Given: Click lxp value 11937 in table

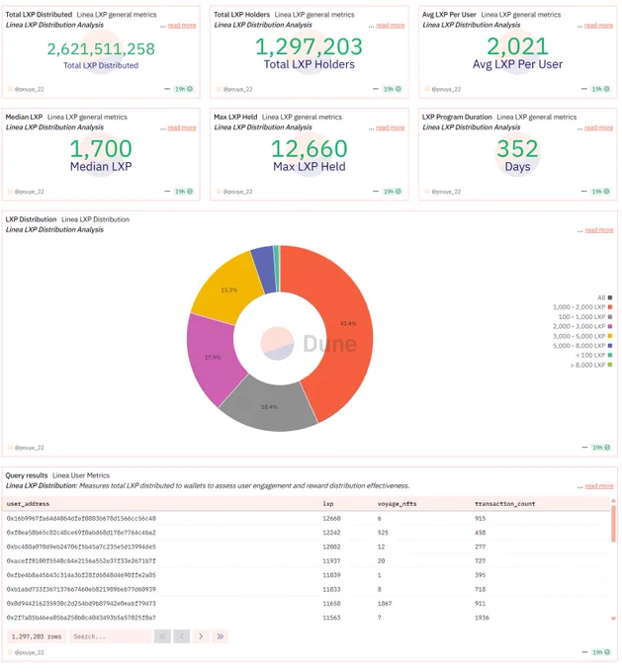Looking at the screenshot, I should [331, 561].
